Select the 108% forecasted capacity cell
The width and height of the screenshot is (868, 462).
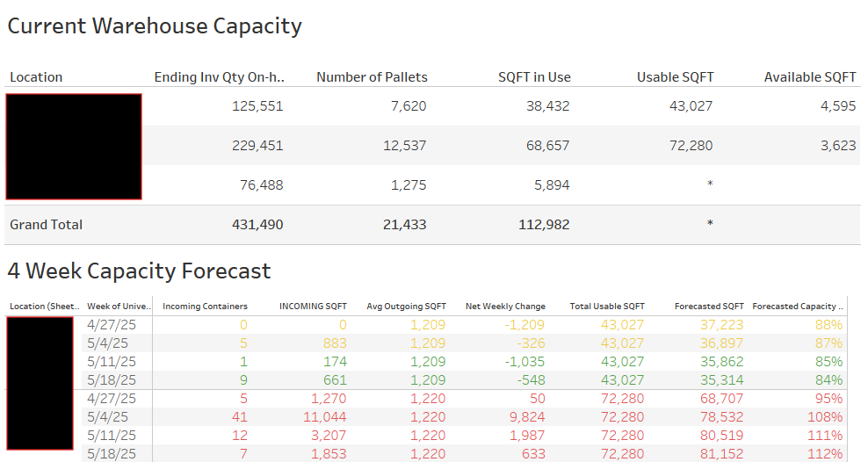(826, 417)
